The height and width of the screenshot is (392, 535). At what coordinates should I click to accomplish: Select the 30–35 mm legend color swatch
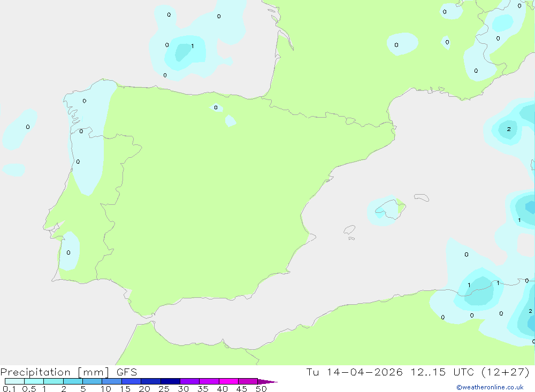[x=190, y=381]
